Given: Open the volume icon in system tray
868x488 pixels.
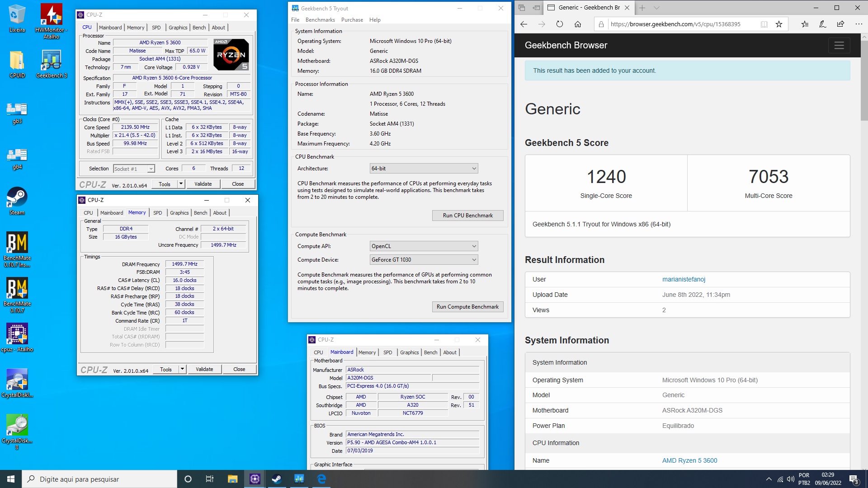Looking at the screenshot, I should [x=790, y=479].
